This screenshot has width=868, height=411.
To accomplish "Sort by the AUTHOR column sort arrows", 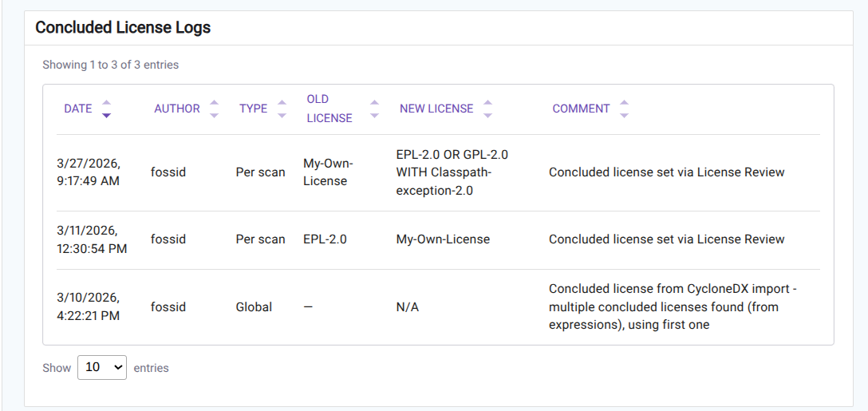I will pos(215,109).
